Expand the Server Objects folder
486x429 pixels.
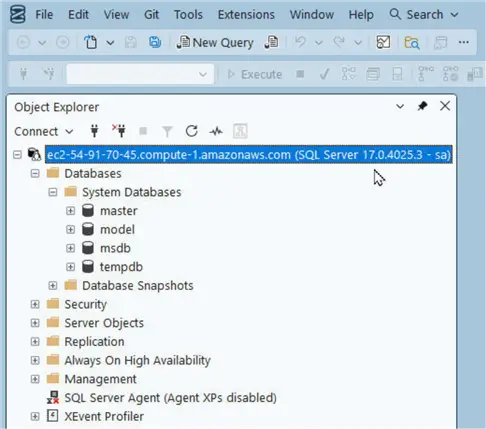tap(35, 323)
